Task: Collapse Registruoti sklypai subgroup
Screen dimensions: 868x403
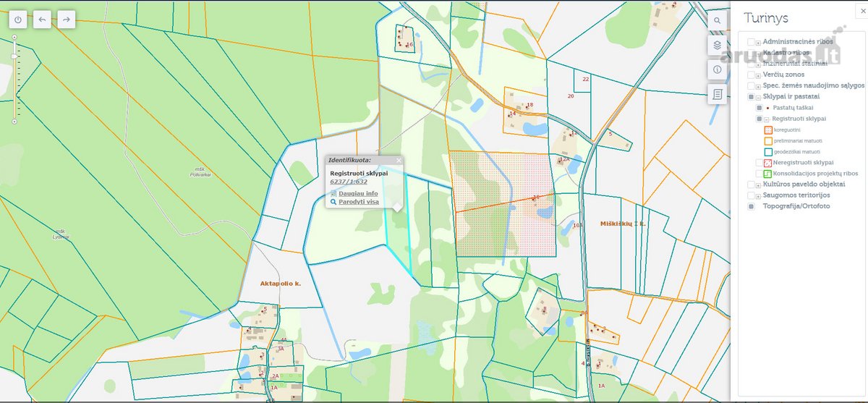Action: click(x=767, y=119)
